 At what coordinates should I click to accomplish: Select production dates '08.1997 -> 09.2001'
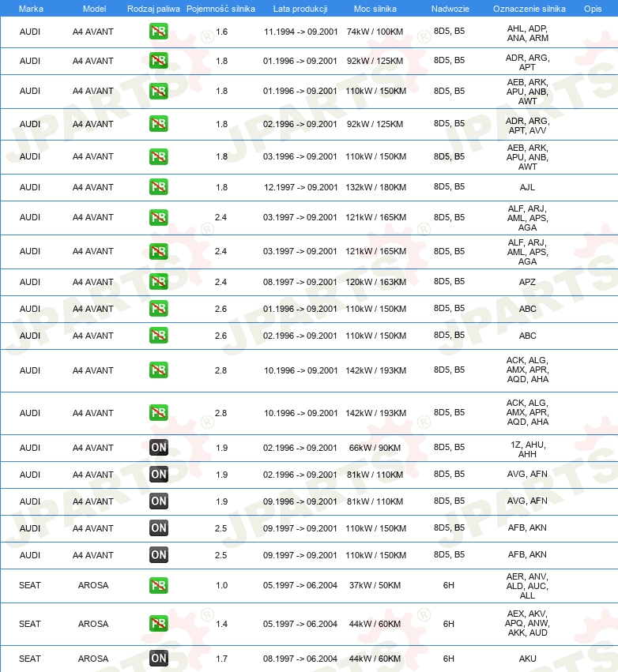300,282
